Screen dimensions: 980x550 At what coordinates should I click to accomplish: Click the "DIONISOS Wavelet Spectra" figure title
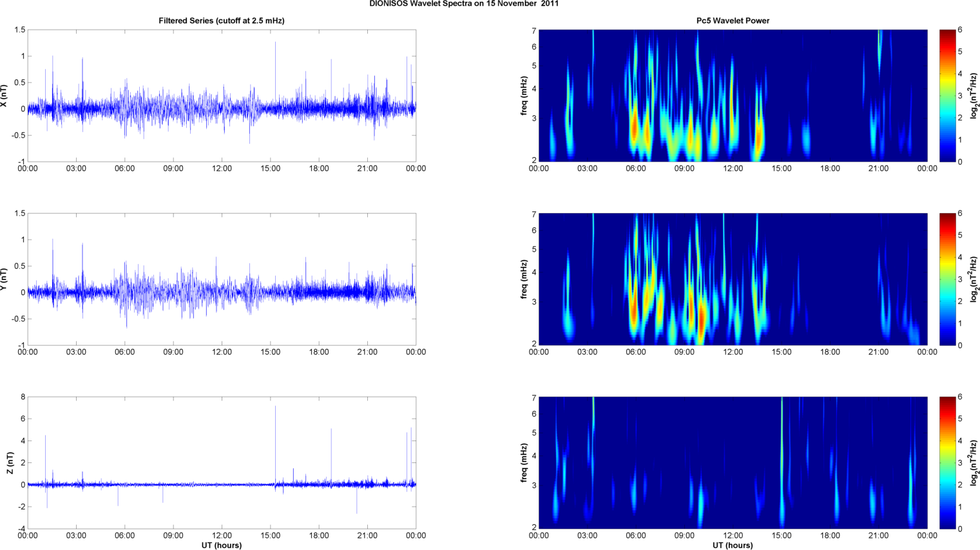(x=464, y=4)
